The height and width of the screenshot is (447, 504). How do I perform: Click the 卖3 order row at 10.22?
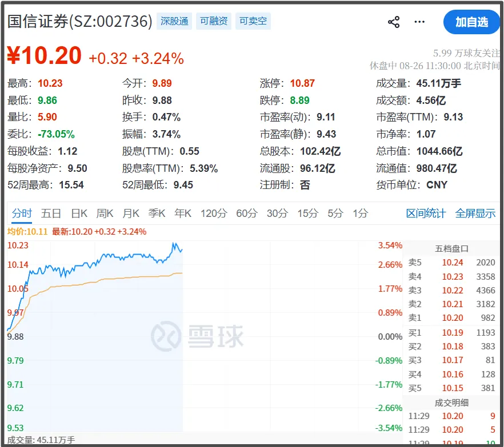[x=451, y=291]
